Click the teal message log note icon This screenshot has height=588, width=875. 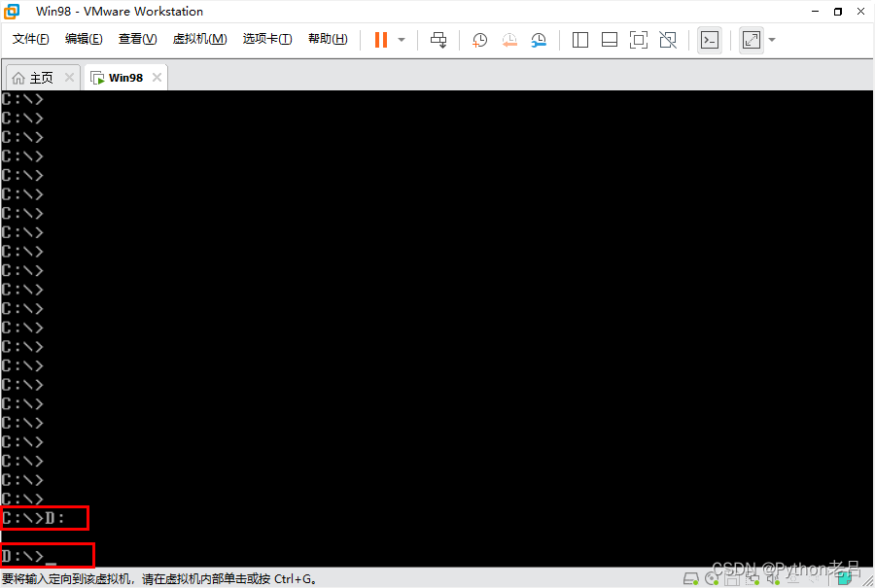pos(845,578)
